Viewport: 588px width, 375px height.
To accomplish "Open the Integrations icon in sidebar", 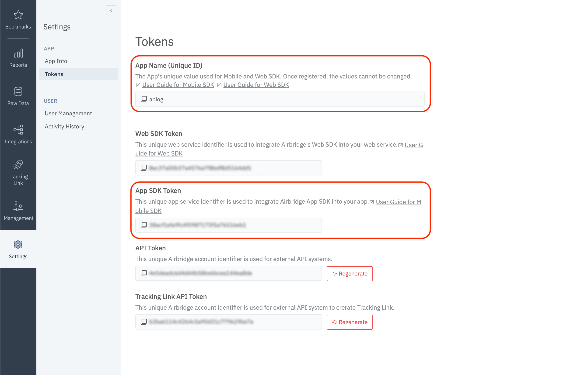I will (18, 130).
